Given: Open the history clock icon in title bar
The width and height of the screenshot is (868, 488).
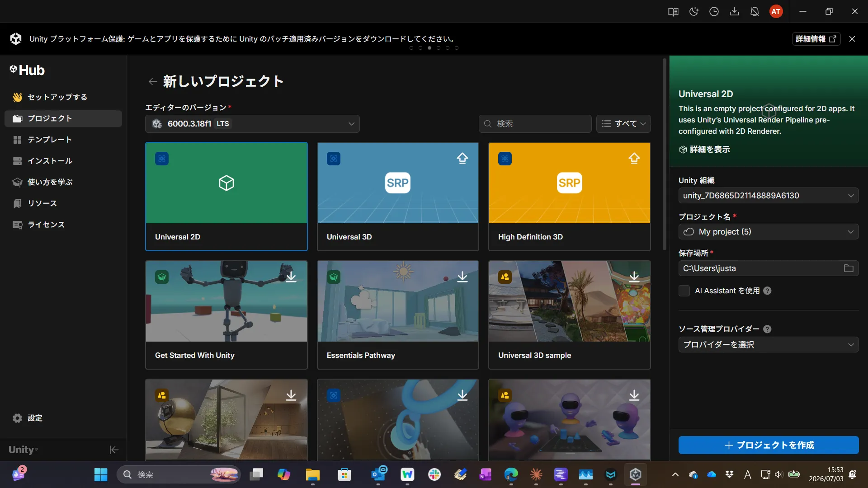Looking at the screenshot, I should (x=714, y=12).
